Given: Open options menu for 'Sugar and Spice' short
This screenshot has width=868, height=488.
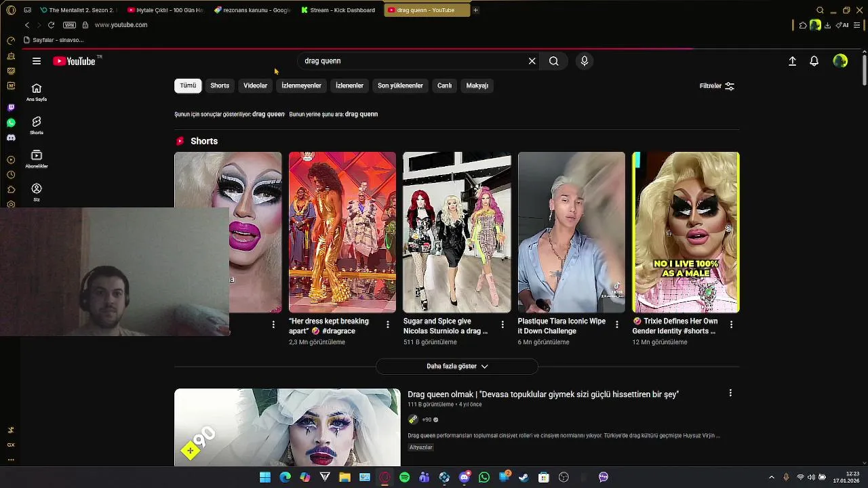Looking at the screenshot, I should 502,325.
